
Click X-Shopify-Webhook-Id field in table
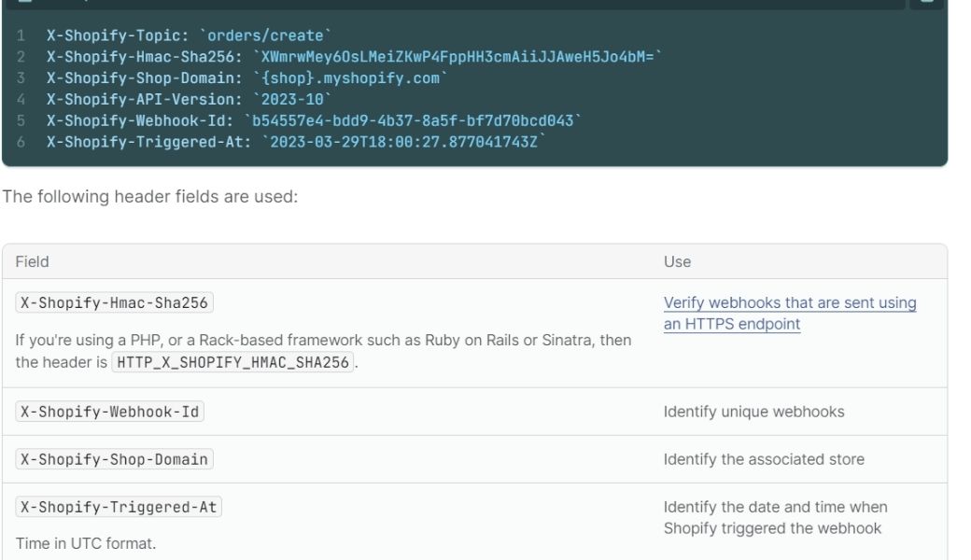coord(109,412)
